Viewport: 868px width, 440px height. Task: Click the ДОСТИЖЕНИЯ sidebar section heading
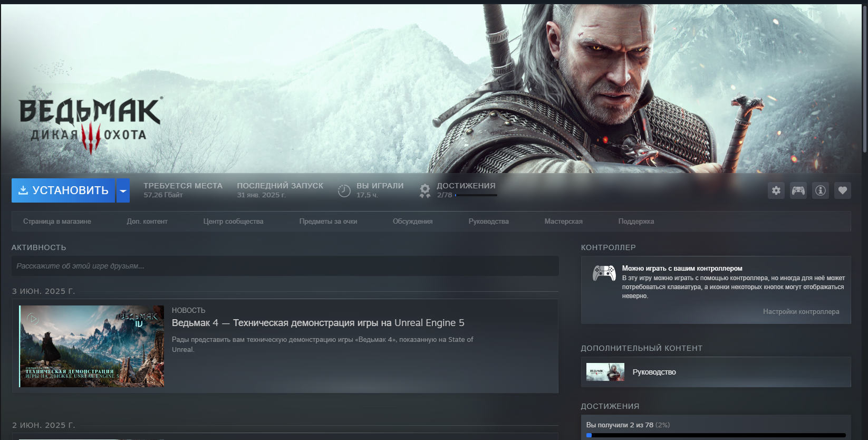tap(610, 406)
